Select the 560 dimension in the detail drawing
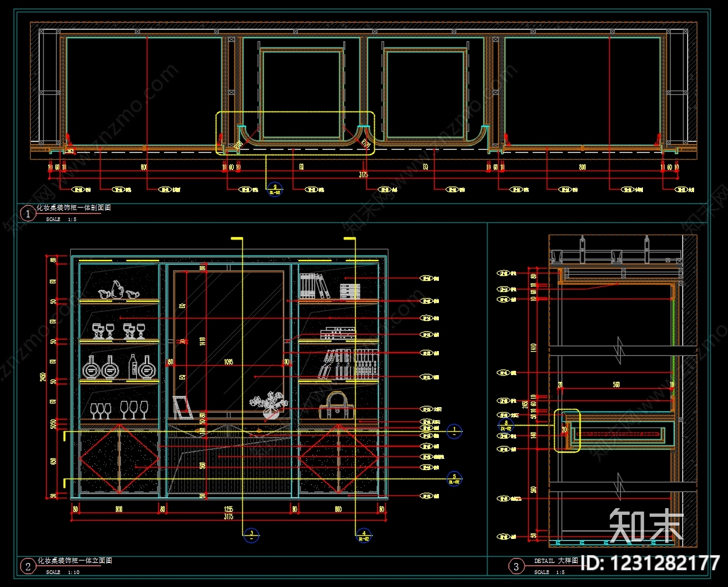 click(x=616, y=385)
